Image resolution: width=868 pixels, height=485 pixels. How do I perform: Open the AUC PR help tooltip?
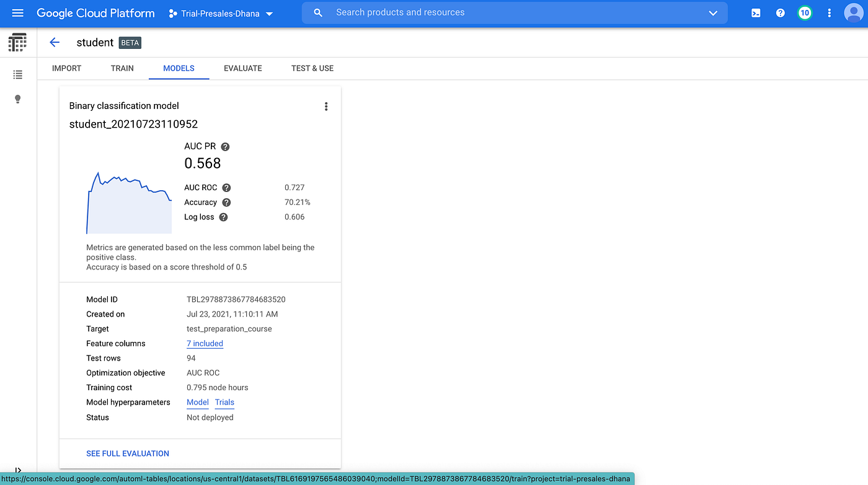click(224, 146)
